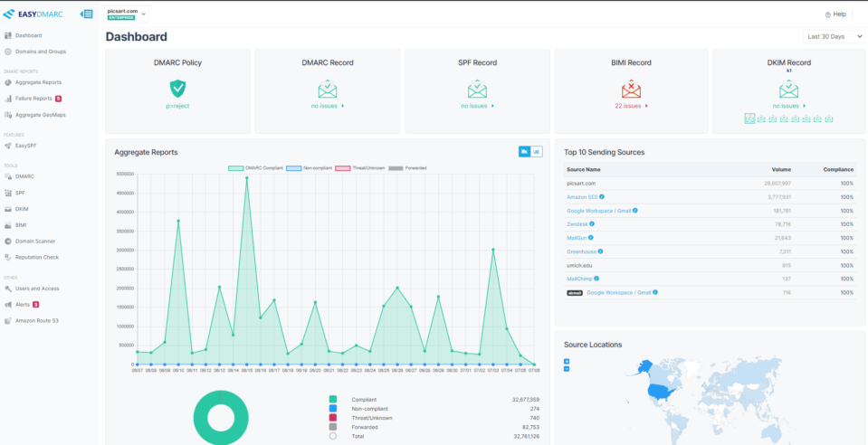Zoom in on the Source Locations map
The width and height of the screenshot is (868, 445).
567,362
